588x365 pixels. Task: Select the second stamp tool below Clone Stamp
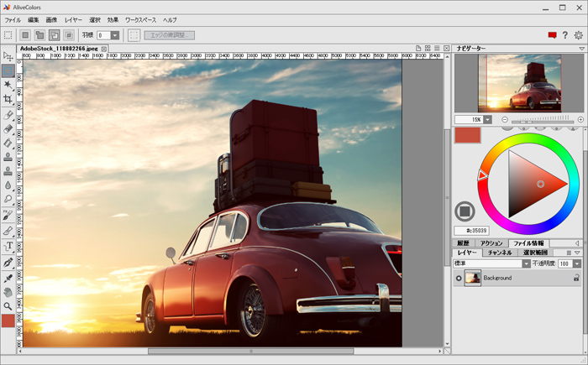coord(8,171)
